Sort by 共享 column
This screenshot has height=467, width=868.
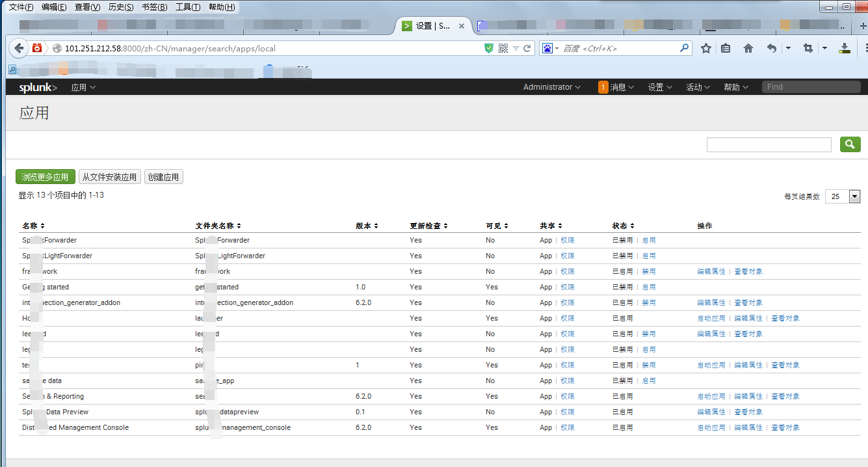[x=551, y=226]
